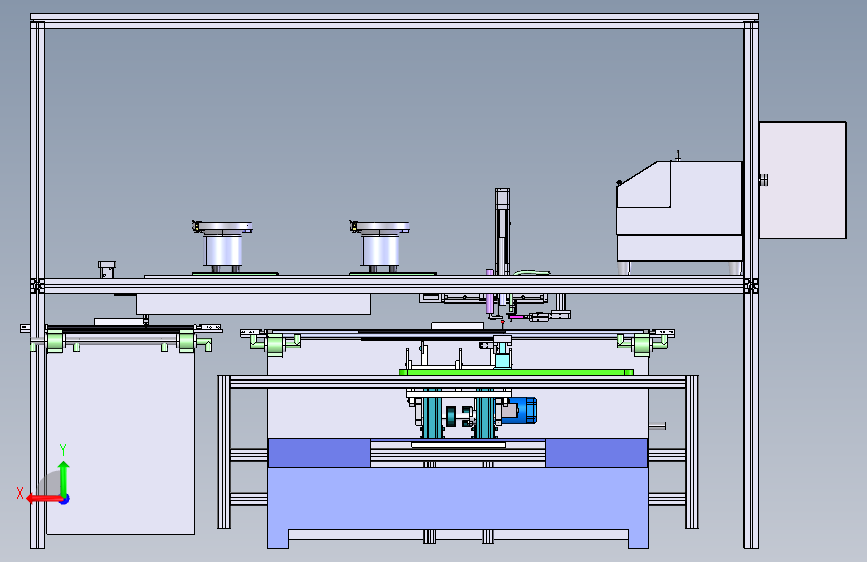This screenshot has height=562, width=867.
Task: Select the dark blue block right of the base slot
Action: click(x=597, y=453)
